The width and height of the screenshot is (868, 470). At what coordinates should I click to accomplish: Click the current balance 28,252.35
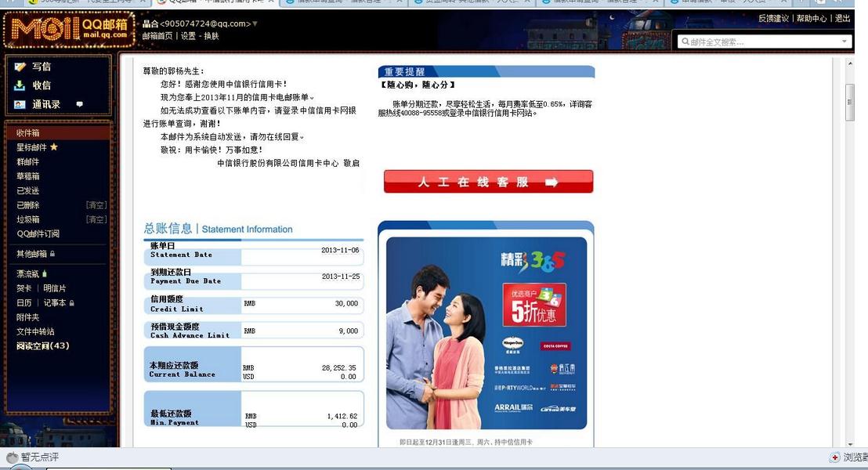point(338,367)
